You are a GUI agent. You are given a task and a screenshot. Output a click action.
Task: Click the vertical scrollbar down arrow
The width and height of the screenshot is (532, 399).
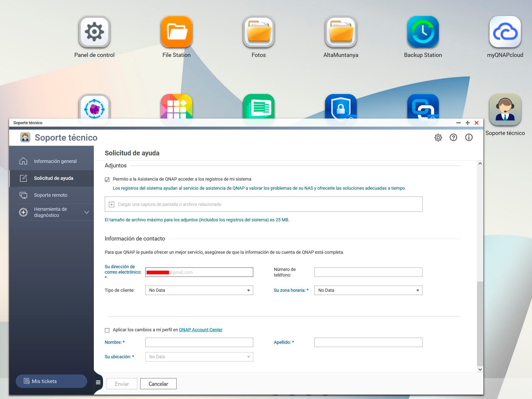coord(480,369)
